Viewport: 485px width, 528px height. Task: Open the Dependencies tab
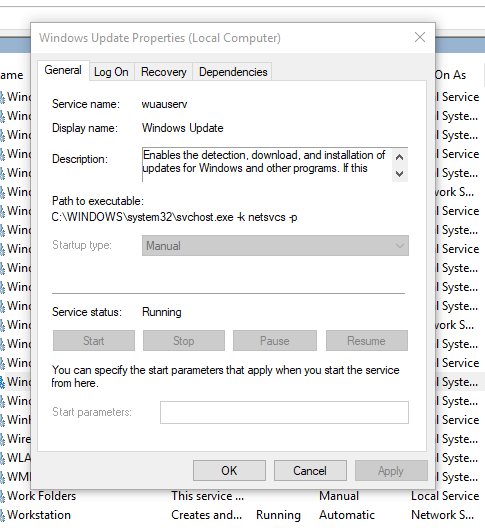click(x=233, y=72)
